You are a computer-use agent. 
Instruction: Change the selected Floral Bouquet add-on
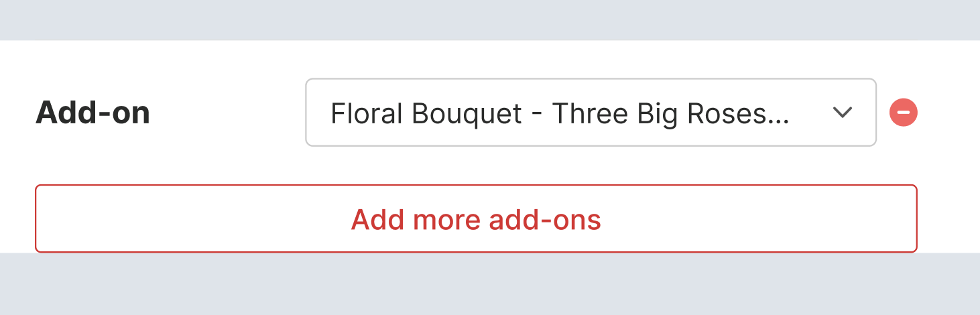(590, 113)
